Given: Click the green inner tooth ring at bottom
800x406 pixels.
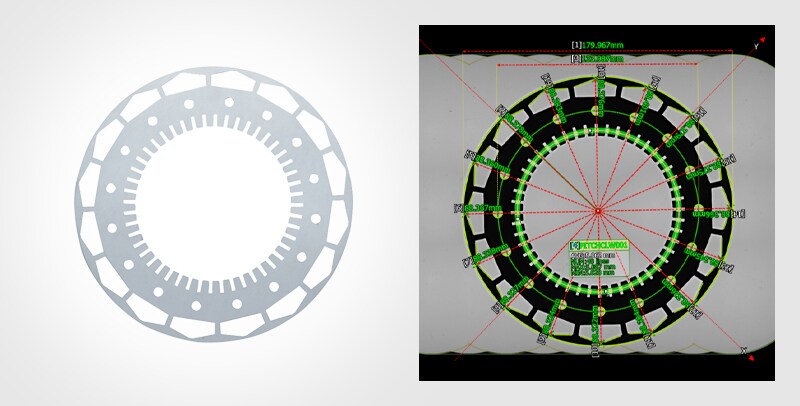Looking at the screenshot, I should pyautogui.click(x=597, y=289).
